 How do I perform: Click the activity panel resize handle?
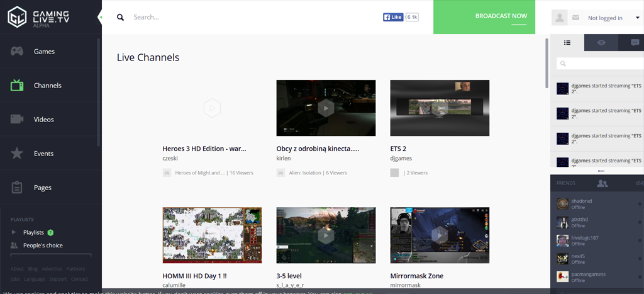click(601, 171)
